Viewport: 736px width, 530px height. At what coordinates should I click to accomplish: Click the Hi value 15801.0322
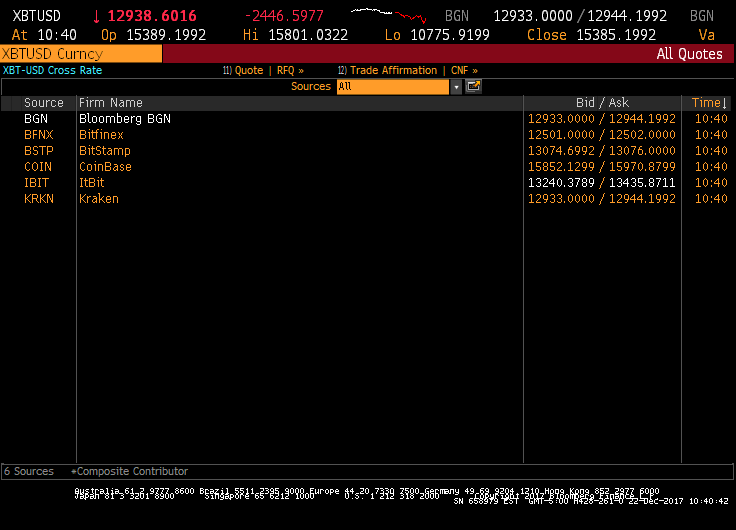(308, 35)
